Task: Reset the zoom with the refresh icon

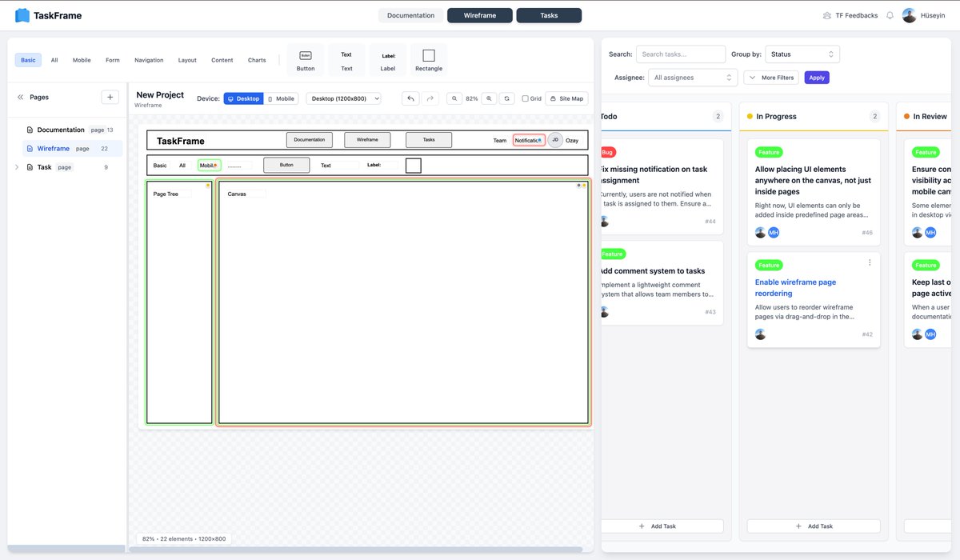Action: pyautogui.click(x=507, y=98)
